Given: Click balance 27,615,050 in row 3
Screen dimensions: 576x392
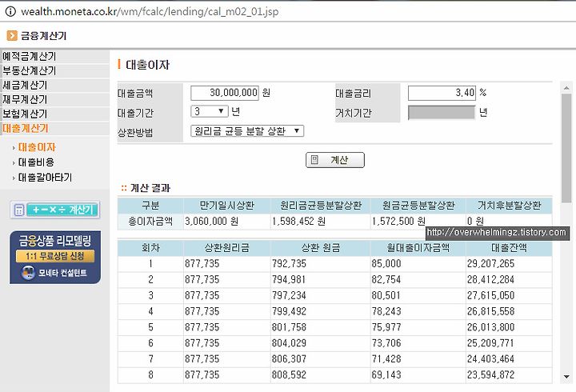Looking at the screenshot, I should click(x=490, y=295).
